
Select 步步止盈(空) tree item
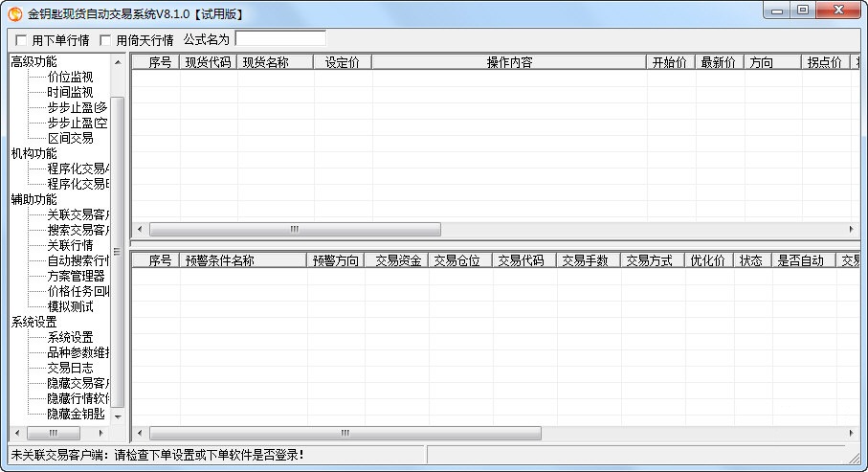click(78, 123)
